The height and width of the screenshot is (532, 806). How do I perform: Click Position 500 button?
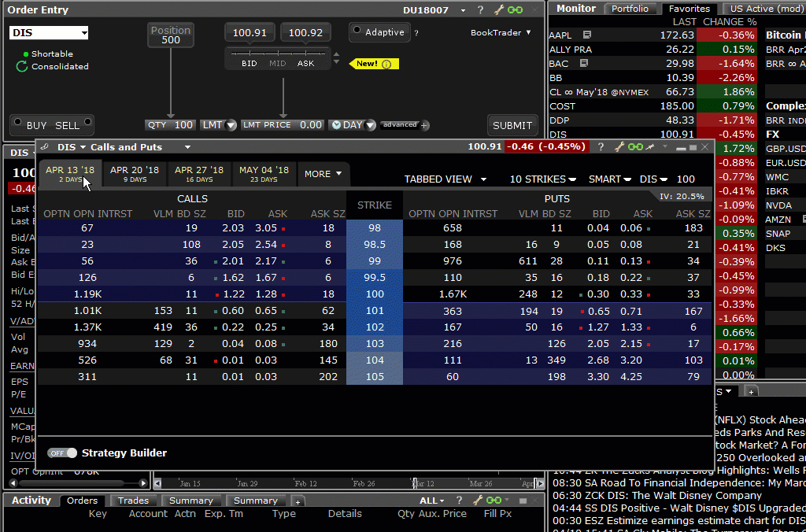point(171,35)
